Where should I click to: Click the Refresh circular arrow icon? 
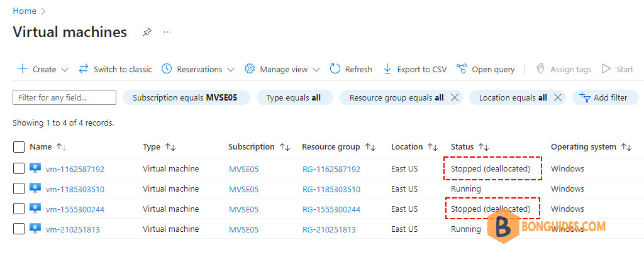click(335, 68)
